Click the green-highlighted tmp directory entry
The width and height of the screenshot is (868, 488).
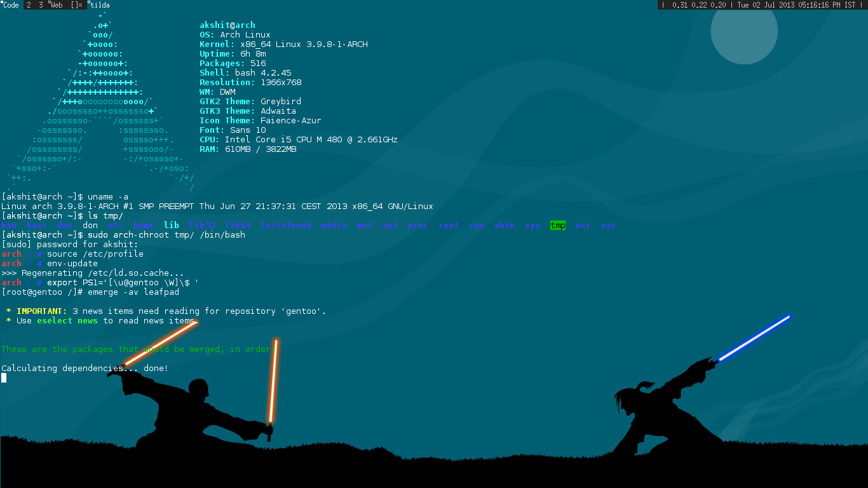tap(558, 226)
